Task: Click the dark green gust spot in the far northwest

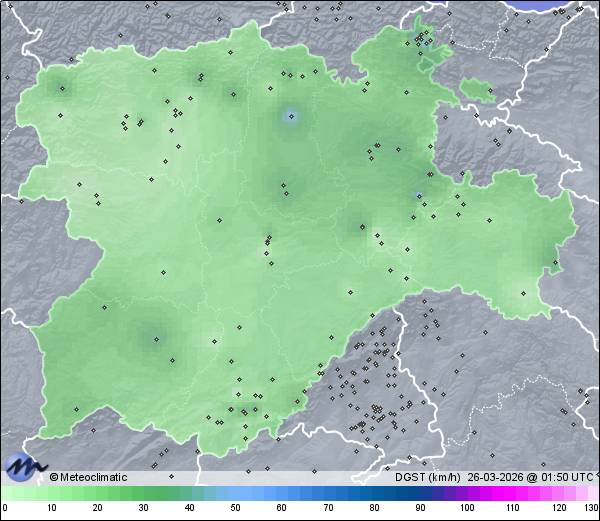Action: click(61, 87)
